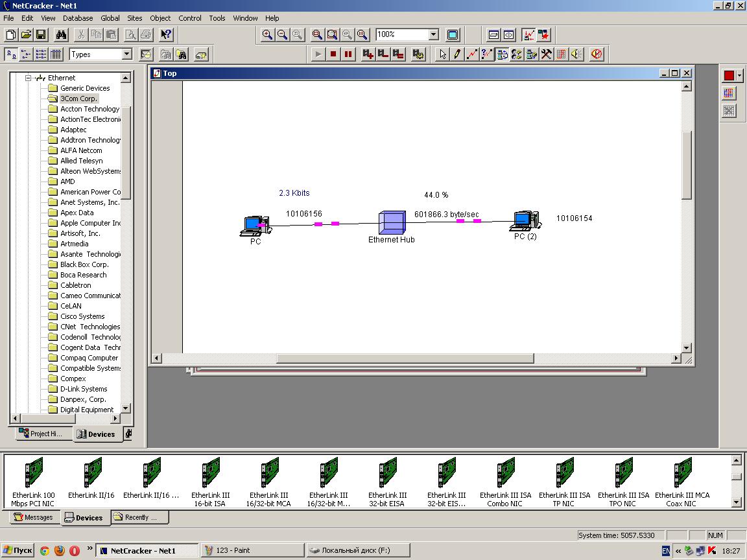Stop the simulation with red square
The width and height of the screenshot is (747, 560).
[x=333, y=54]
